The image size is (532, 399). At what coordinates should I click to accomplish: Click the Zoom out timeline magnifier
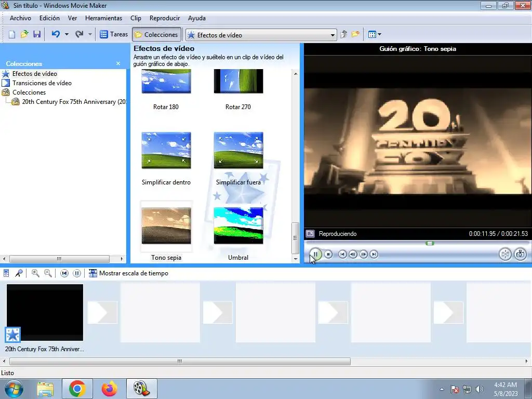(x=48, y=273)
